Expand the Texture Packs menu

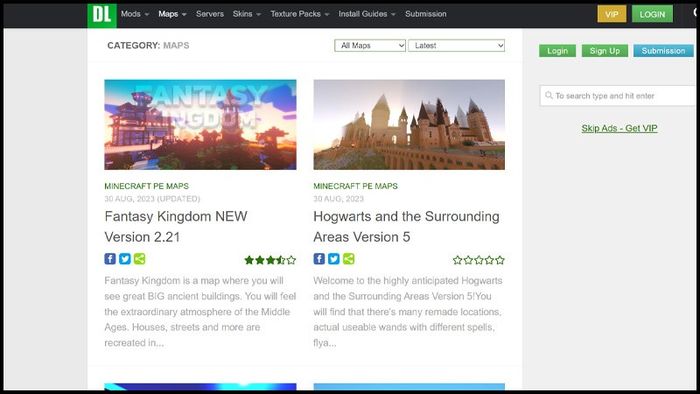[300, 14]
